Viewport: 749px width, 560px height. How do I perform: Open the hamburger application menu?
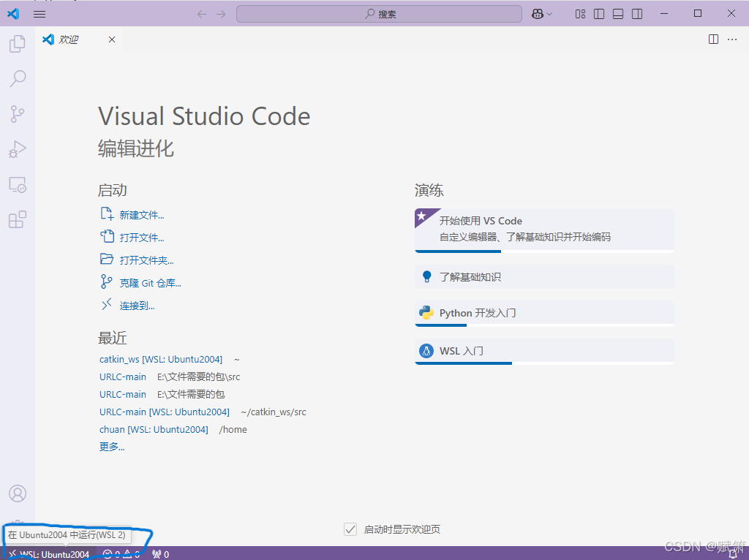pos(39,14)
